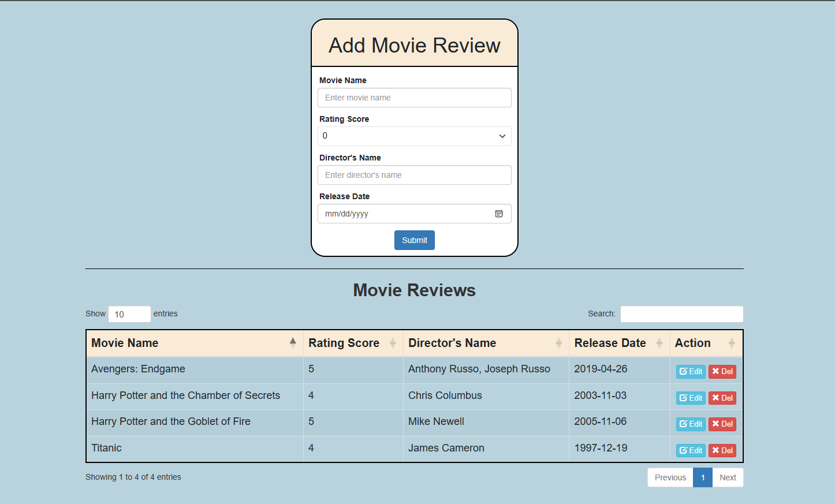Go to the Previous page
Image resolution: width=835 pixels, height=504 pixels.
click(670, 477)
